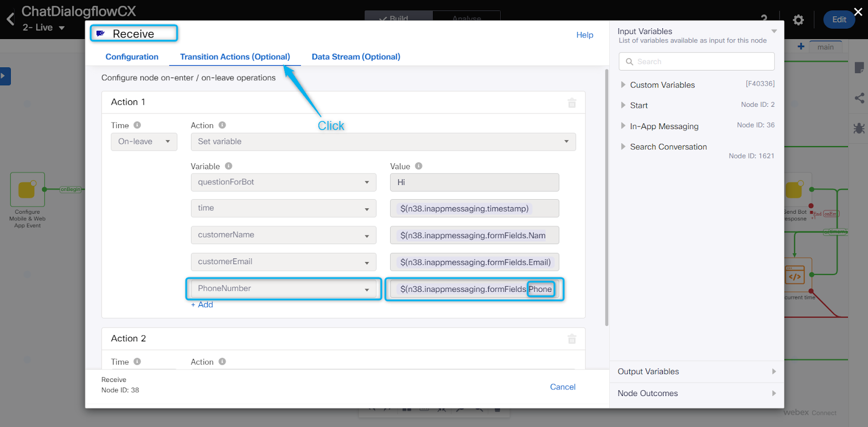This screenshot has height=427, width=868.
Task: Click the value field containing Hi
Action: [474, 182]
